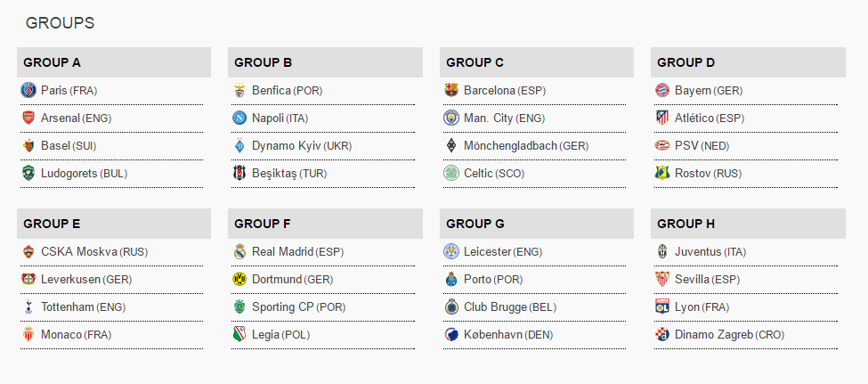Image resolution: width=868 pixels, height=384 pixels.
Task: Click the Dortmund yellow BVB crest
Action: [x=239, y=279]
